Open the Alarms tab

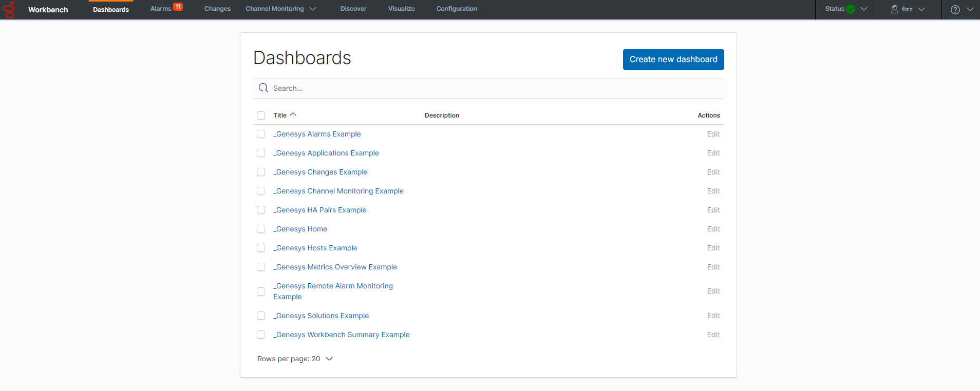161,9
